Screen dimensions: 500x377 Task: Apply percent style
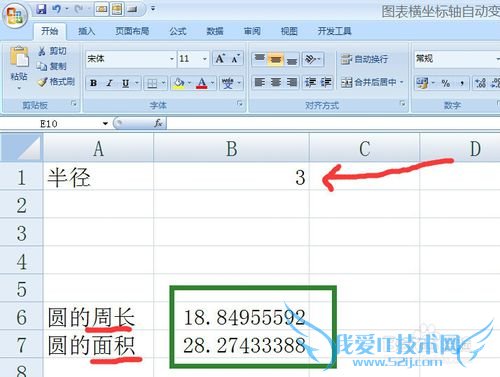click(445, 83)
